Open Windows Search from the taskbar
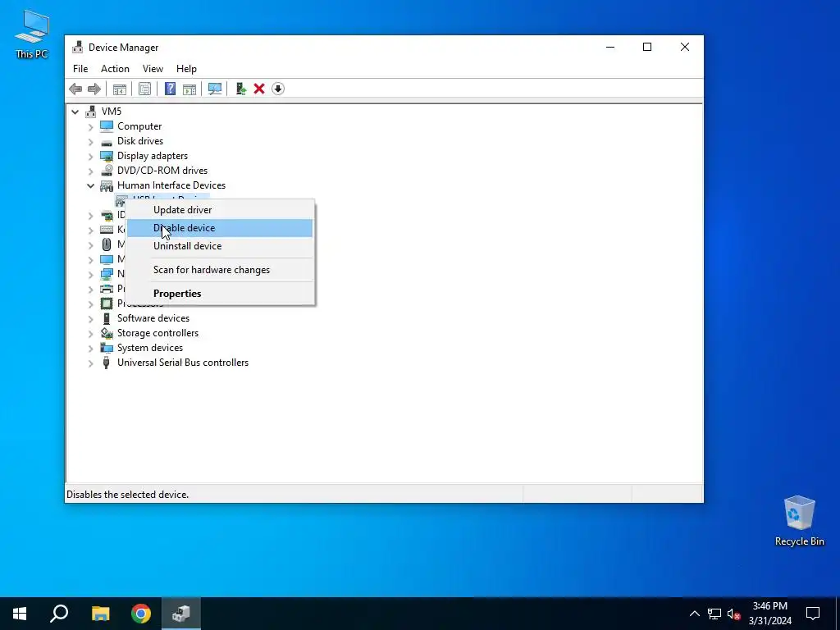The image size is (840, 630). [x=59, y=614]
